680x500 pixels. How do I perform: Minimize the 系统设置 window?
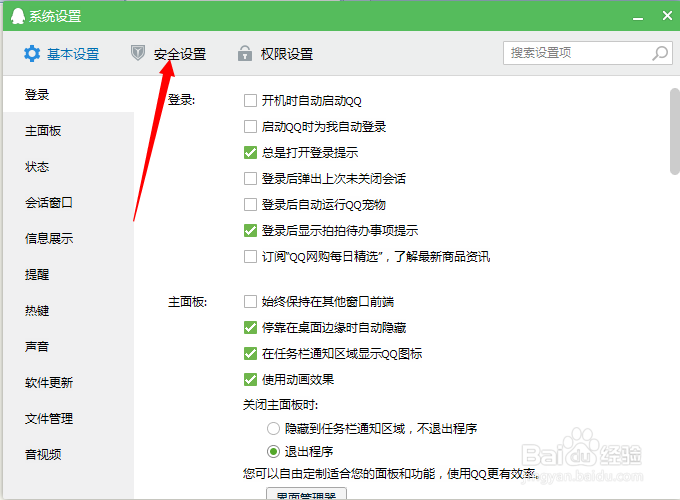[638, 17]
